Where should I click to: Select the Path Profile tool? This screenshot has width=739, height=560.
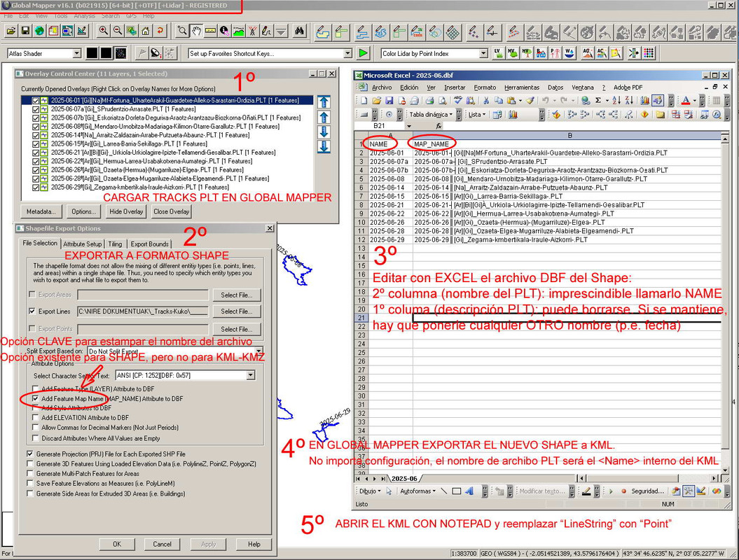click(238, 31)
